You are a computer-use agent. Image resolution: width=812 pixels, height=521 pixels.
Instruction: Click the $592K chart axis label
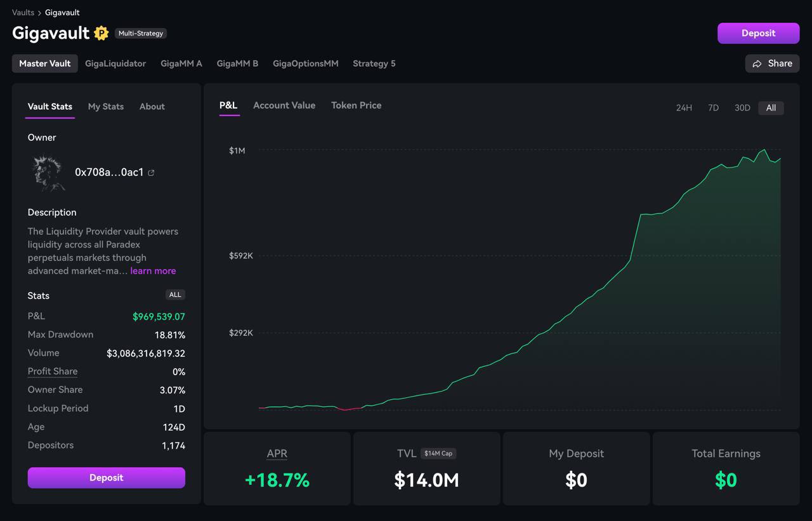click(241, 256)
